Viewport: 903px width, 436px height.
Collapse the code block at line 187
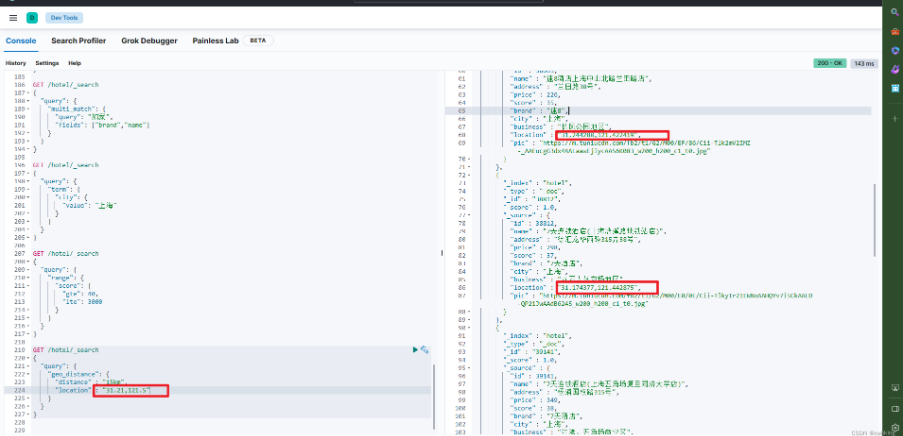tap(30, 92)
